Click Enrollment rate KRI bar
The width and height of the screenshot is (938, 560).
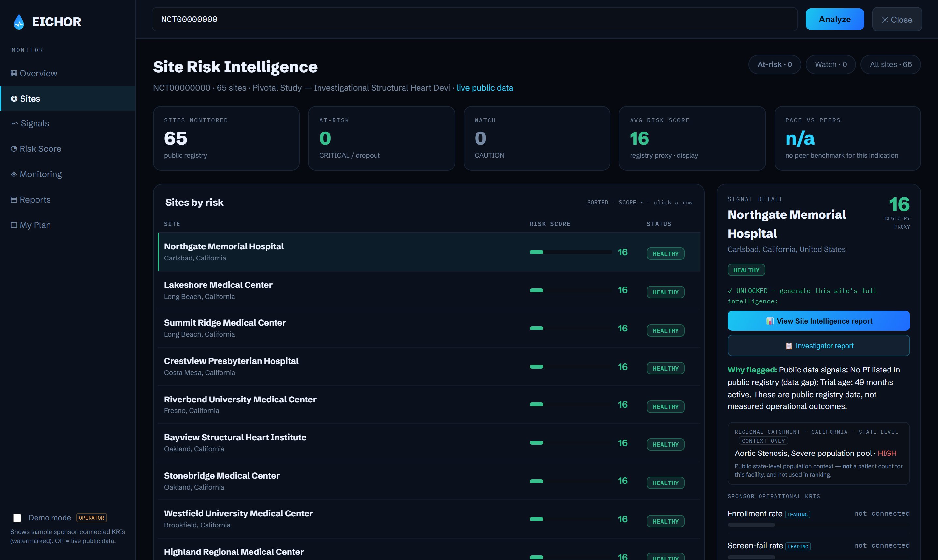point(751,525)
